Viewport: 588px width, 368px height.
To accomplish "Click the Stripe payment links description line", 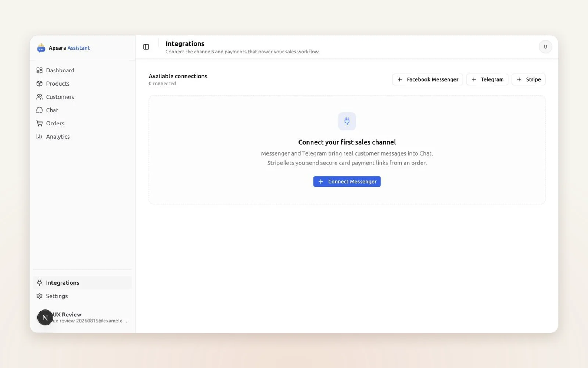I will [x=347, y=163].
